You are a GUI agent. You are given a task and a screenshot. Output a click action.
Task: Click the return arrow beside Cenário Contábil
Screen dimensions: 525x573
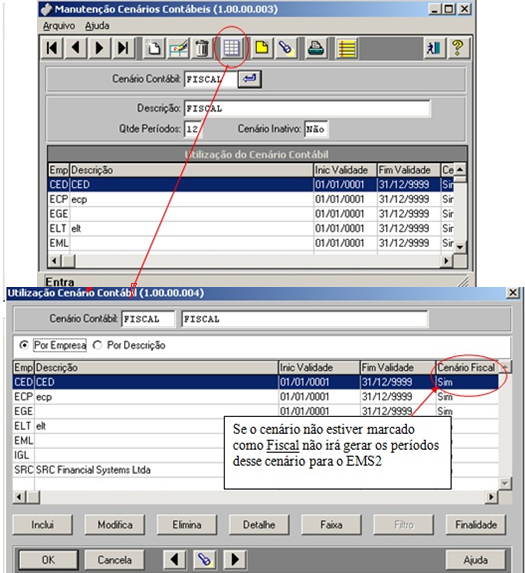(x=250, y=79)
